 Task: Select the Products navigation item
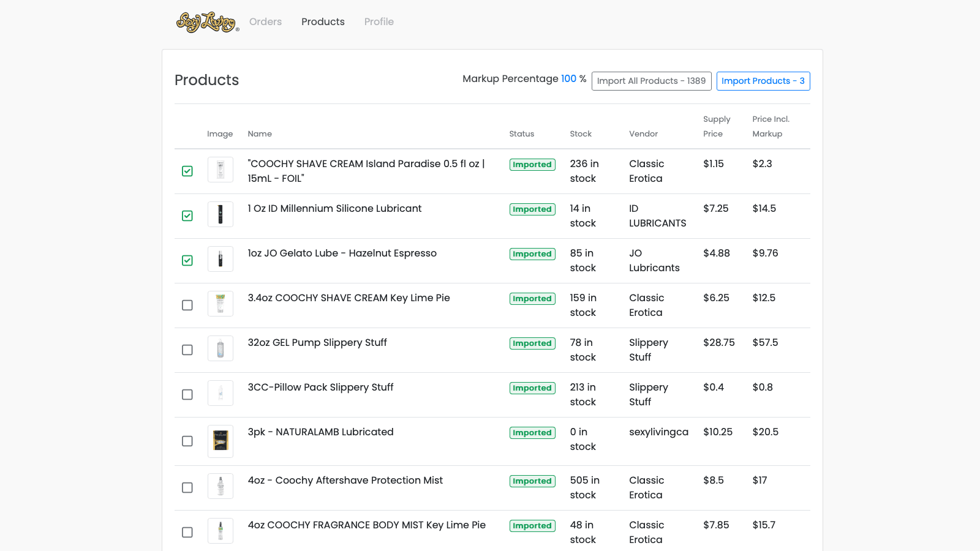[x=323, y=21]
